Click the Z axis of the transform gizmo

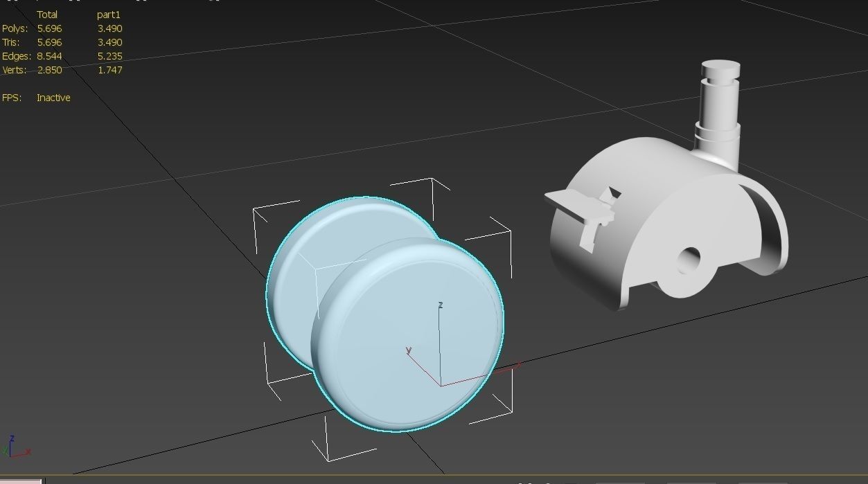[439, 332]
